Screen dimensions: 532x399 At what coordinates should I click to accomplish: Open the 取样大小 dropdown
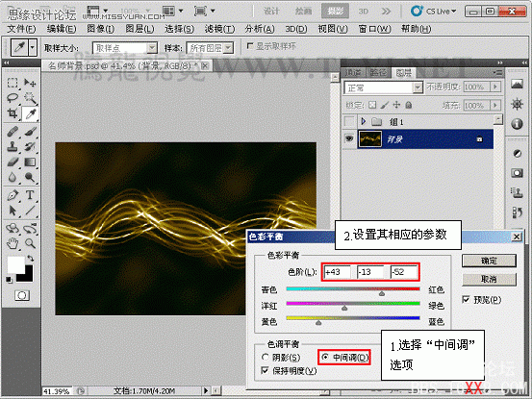tap(152, 48)
